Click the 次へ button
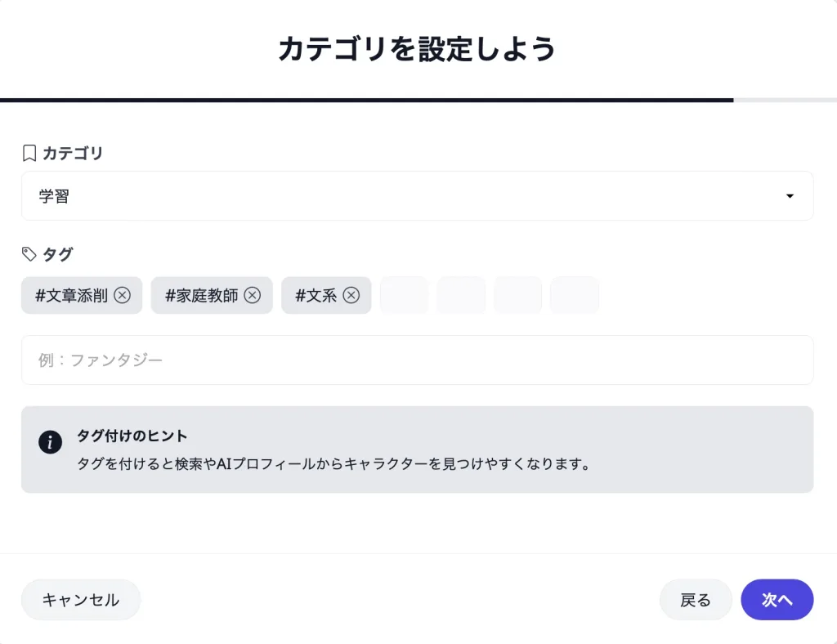Screen dimensions: 837x644 [x=777, y=600]
